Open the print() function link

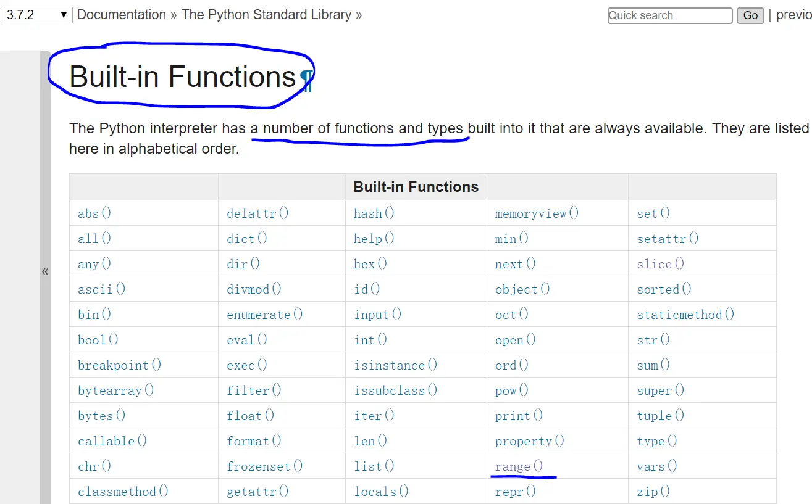click(x=519, y=416)
